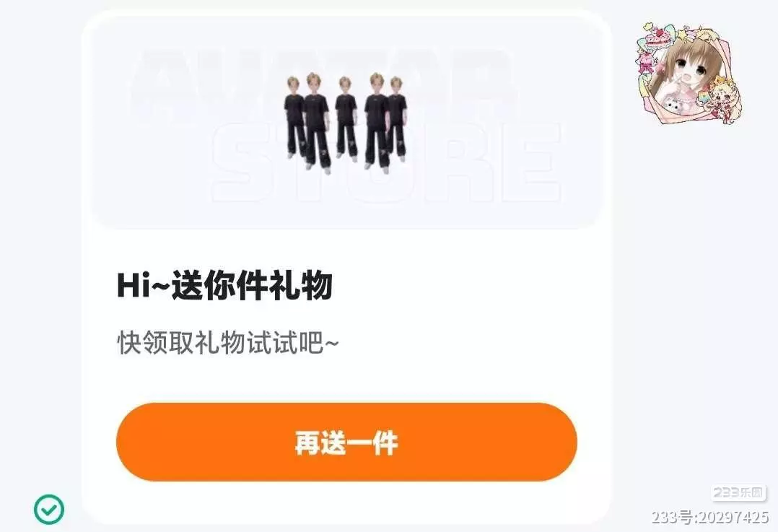The height and width of the screenshot is (532, 778).
Task: Click the center character in gift preview
Action: point(346,118)
